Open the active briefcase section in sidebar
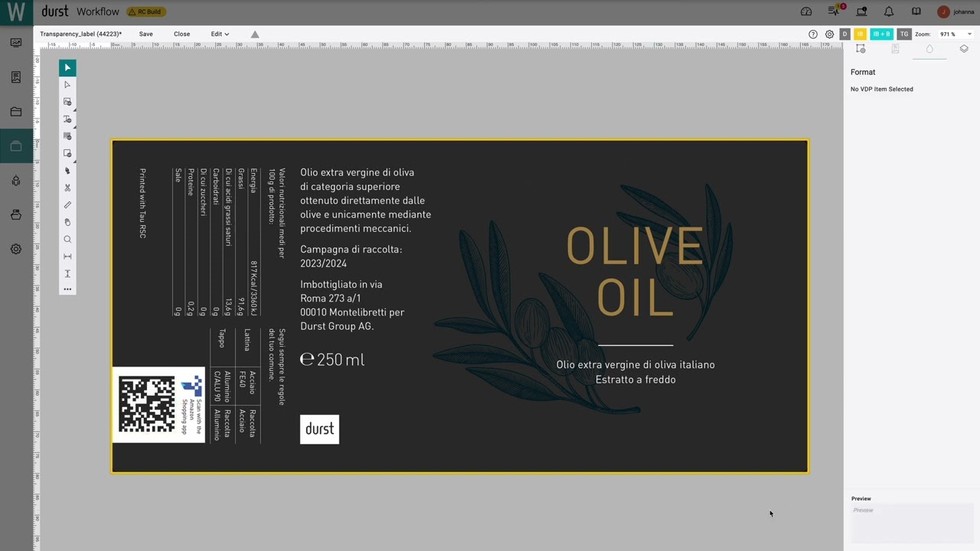This screenshot has width=980, height=551. tap(16, 146)
